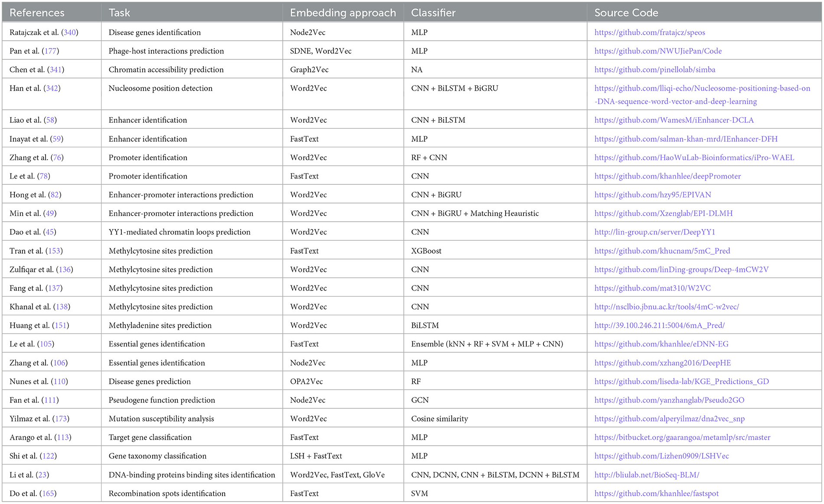Open the yanzhanglab/Pseudo2GO link
Image resolution: width=824 pixels, height=504 pixels.
coord(669,400)
